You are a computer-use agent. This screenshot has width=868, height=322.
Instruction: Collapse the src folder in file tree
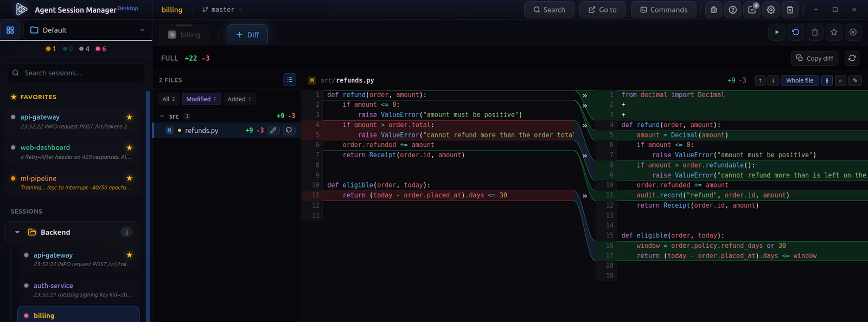(x=162, y=116)
